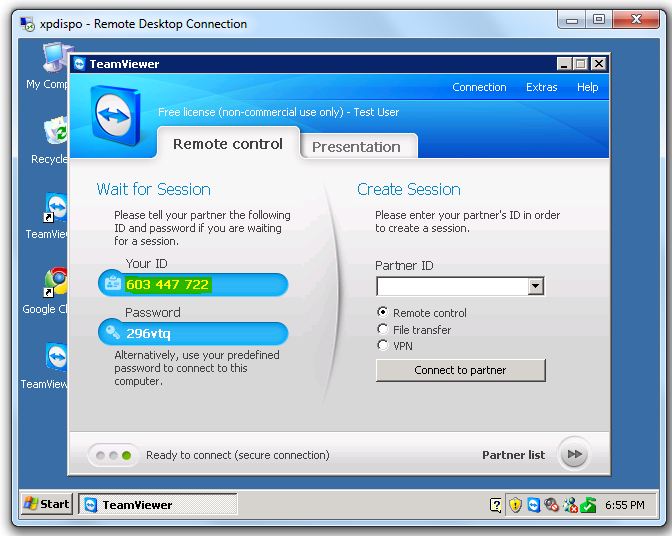Click the Remote Desktop Connection title bar icon
672x536 pixels.
tap(28, 24)
